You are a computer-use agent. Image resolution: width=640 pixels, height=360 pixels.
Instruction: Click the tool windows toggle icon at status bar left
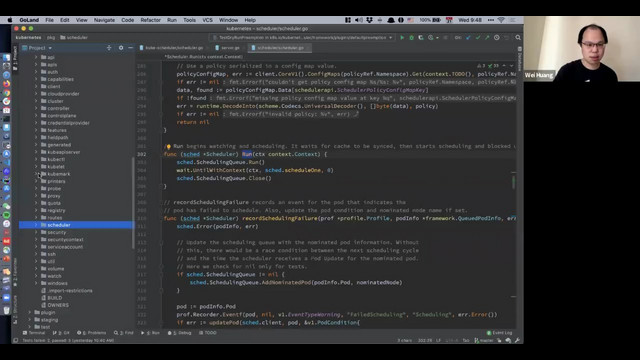(x=16, y=340)
